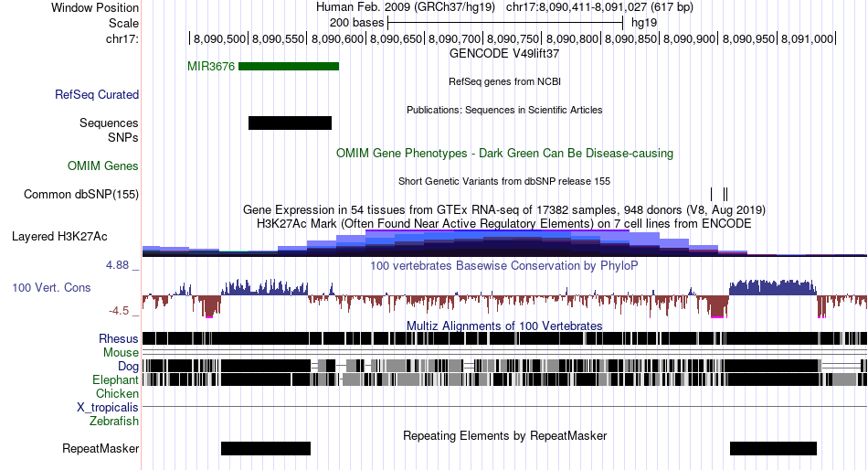This screenshot has width=868, height=470.
Task: Click the 200 bases scale bar
Action: pos(505,23)
